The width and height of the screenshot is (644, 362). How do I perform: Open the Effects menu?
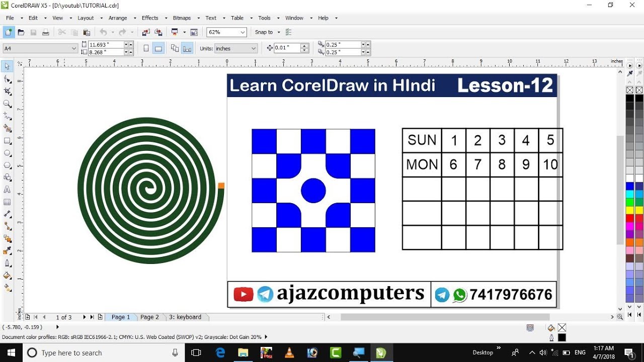click(150, 18)
